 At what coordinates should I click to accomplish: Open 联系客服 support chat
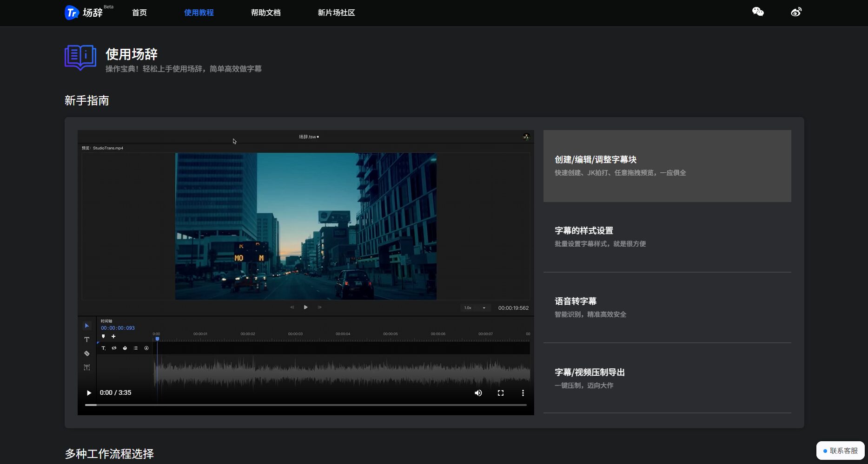click(x=841, y=451)
